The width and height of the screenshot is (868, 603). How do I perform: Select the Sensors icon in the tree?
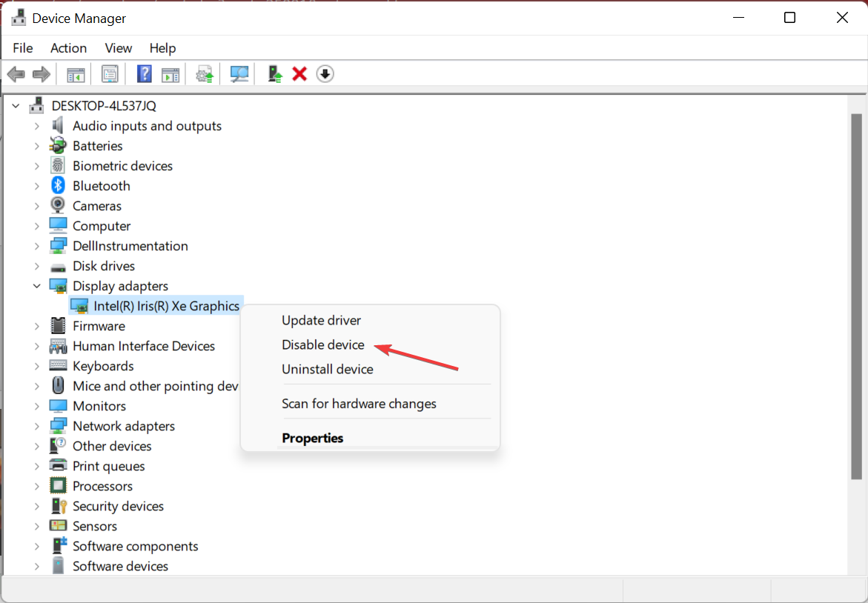58,525
